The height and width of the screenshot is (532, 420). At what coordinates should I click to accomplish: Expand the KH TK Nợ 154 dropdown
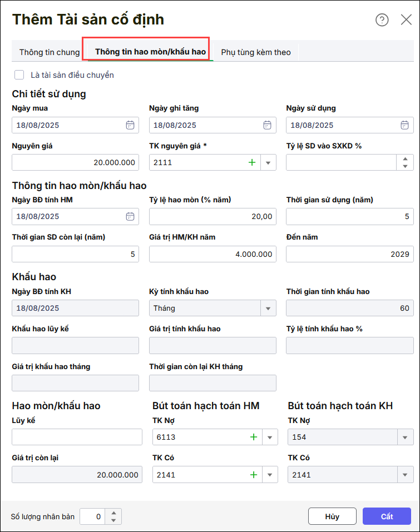pos(404,437)
